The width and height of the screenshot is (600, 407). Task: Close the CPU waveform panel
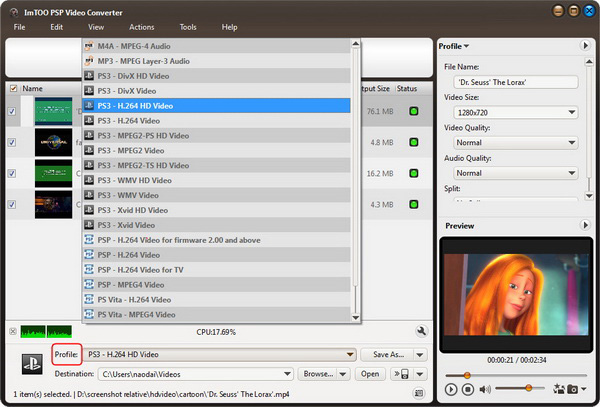coord(13,331)
